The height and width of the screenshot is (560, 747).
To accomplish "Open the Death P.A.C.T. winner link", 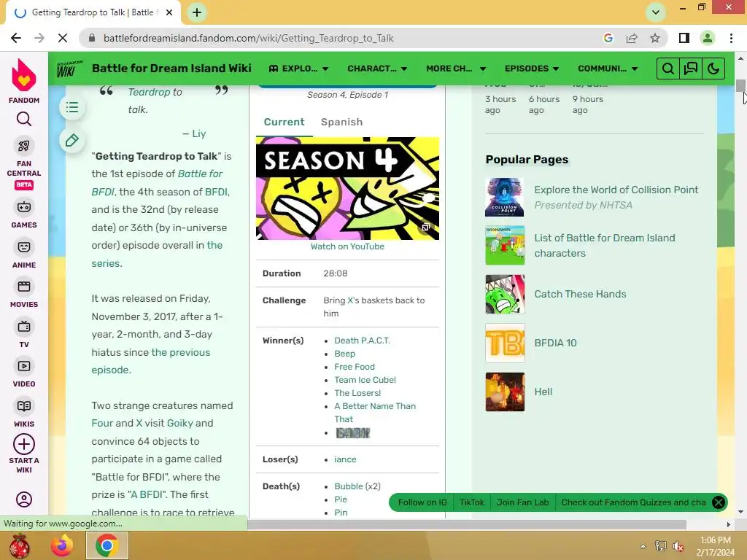I will (x=362, y=341).
